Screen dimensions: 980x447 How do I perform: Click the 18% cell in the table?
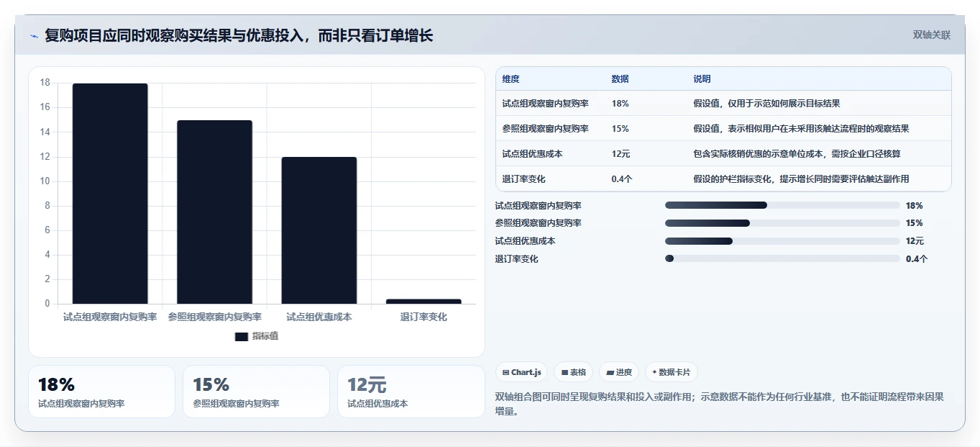click(x=620, y=104)
